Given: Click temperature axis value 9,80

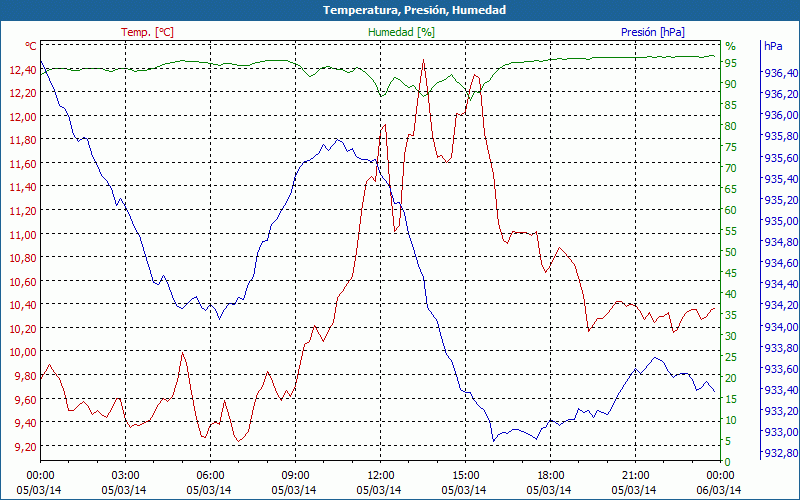Looking at the screenshot, I should pyautogui.click(x=25, y=376).
